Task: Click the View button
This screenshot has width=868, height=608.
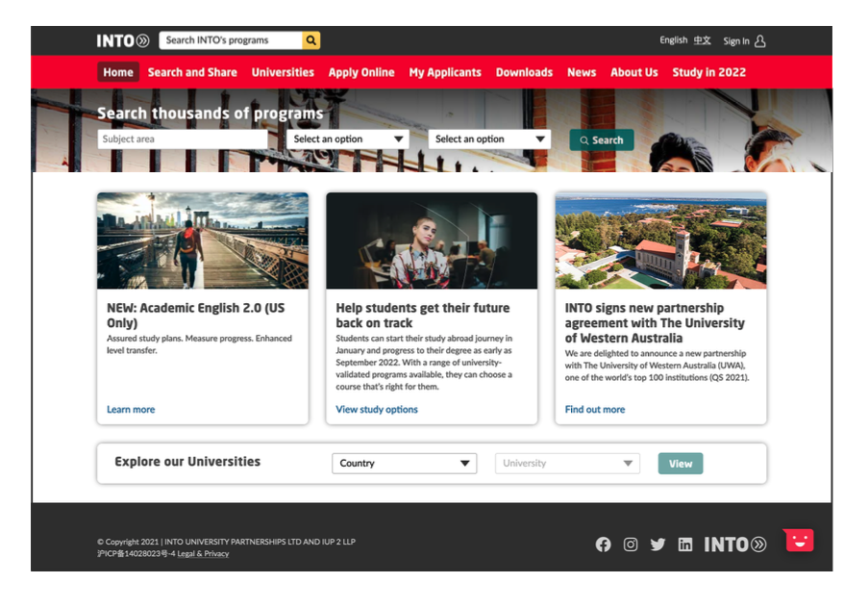Action: [681, 464]
